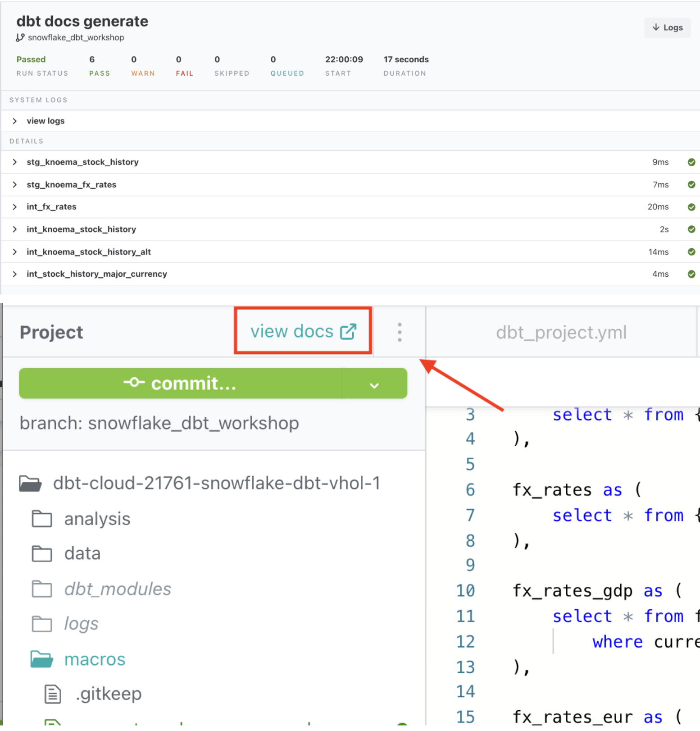This screenshot has height=731, width=700.
Task: Click green check icon for int_fx_rates
Action: click(x=691, y=207)
